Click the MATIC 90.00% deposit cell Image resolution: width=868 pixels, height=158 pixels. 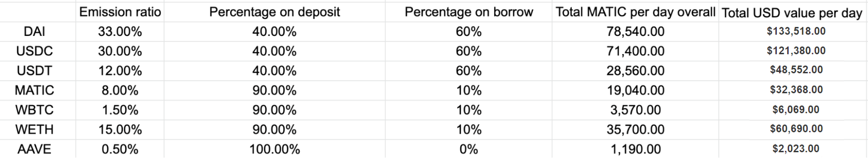275,90
